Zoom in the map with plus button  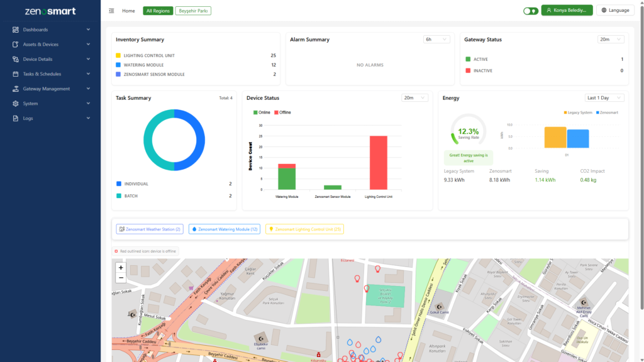[x=121, y=268]
